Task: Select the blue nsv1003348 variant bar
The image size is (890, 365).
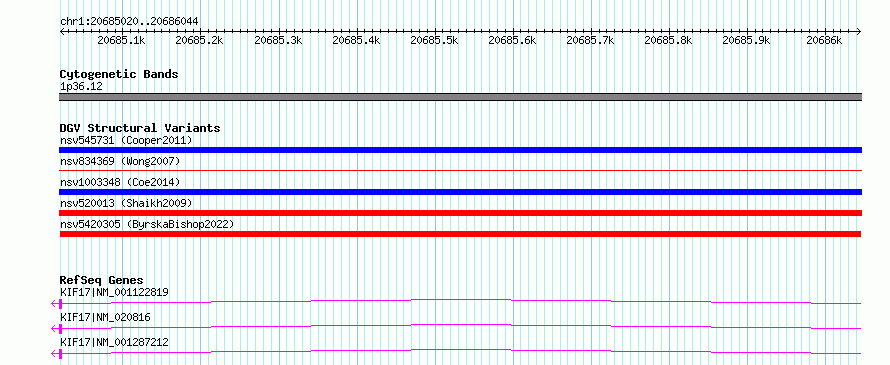Action: [460, 192]
